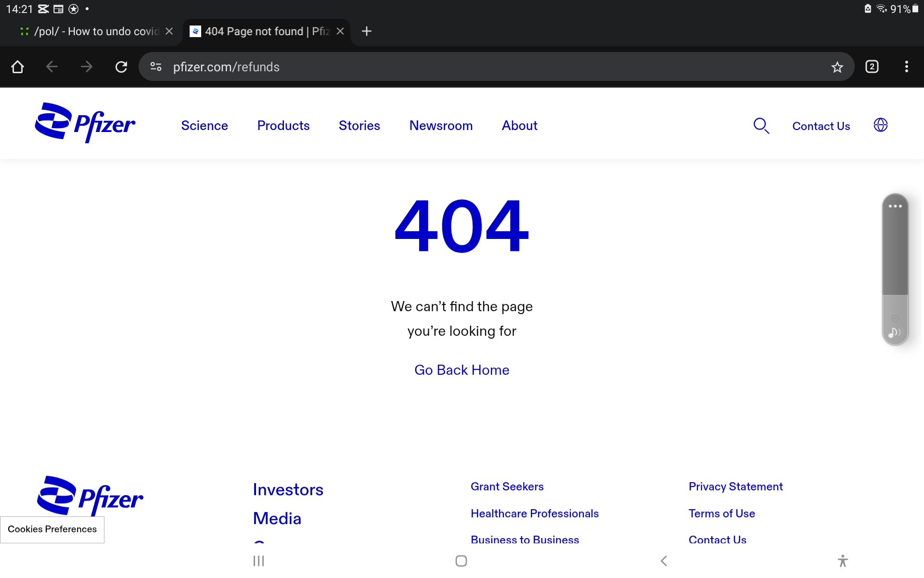Image resolution: width=924 pixels, height=578 pixels.
Task: Tap the Chrome home icon
Action: pos(18,66)
